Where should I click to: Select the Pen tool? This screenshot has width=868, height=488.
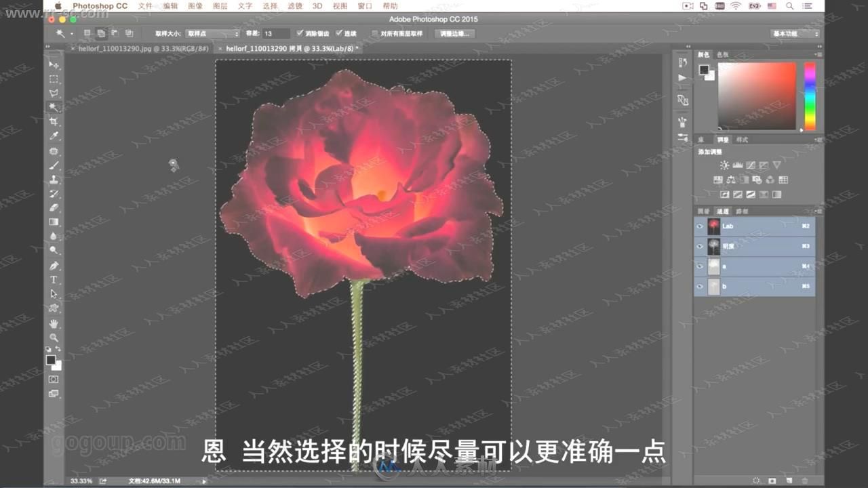54,265
